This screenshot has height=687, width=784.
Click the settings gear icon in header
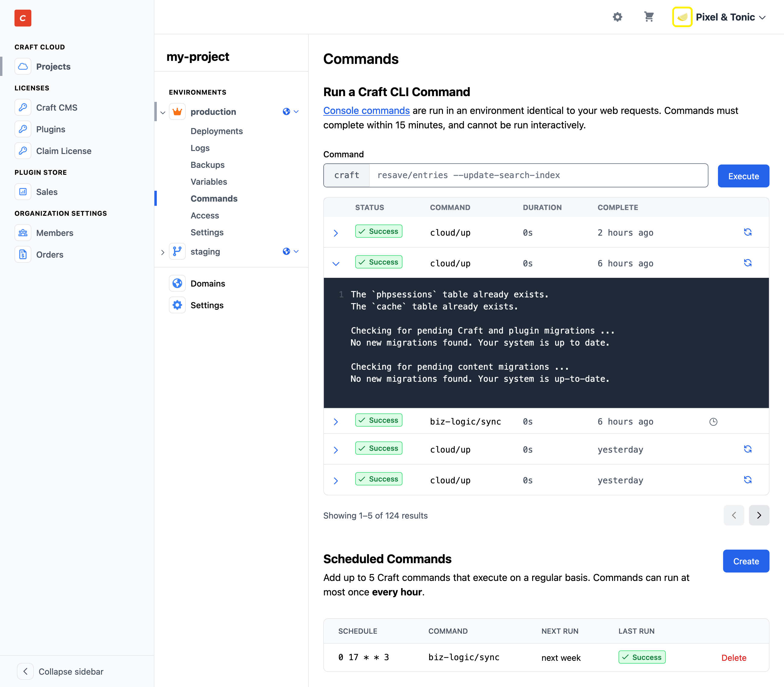[617, 17]
